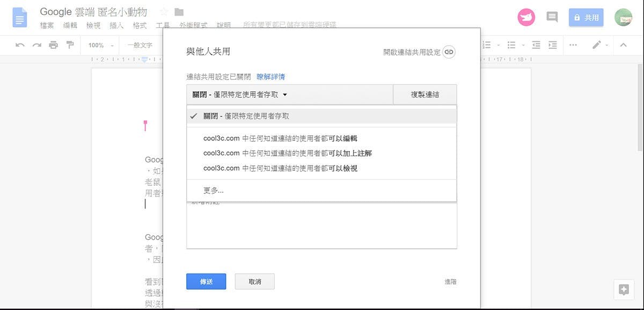Click 開啟連結共用設定 text

point(412,52)
